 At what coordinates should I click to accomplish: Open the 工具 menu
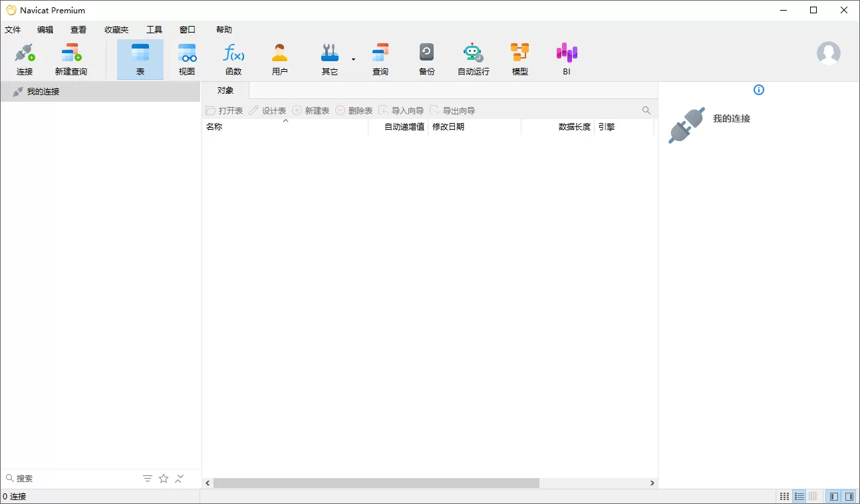click(154, 29)
